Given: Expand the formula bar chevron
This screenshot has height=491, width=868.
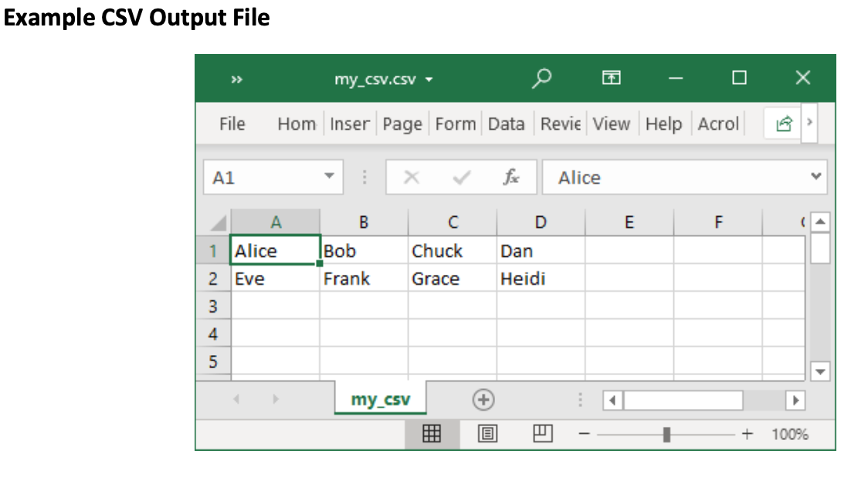Looking at the screenshot, I should tap(815, 176).
